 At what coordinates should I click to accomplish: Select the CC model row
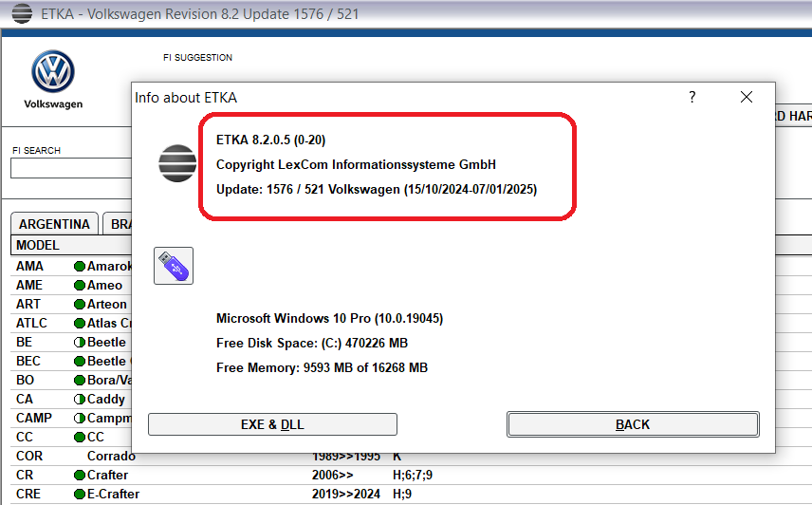tap(71, 438)
